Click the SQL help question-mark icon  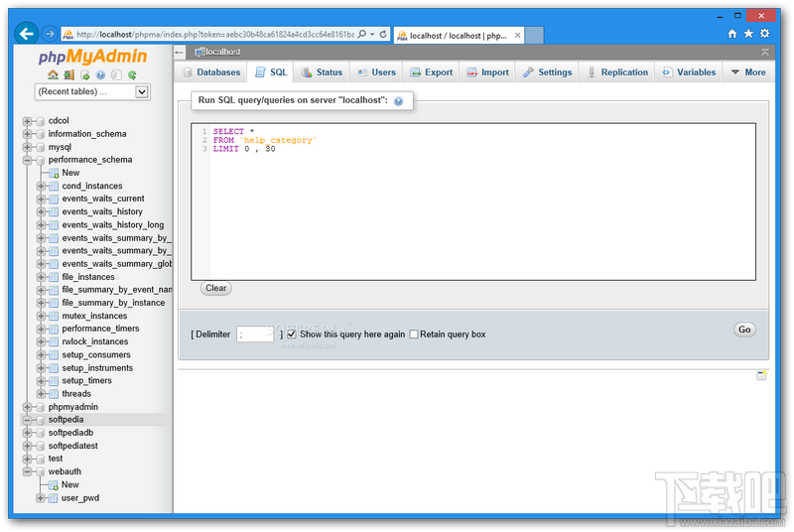click(x=399, y=100)
